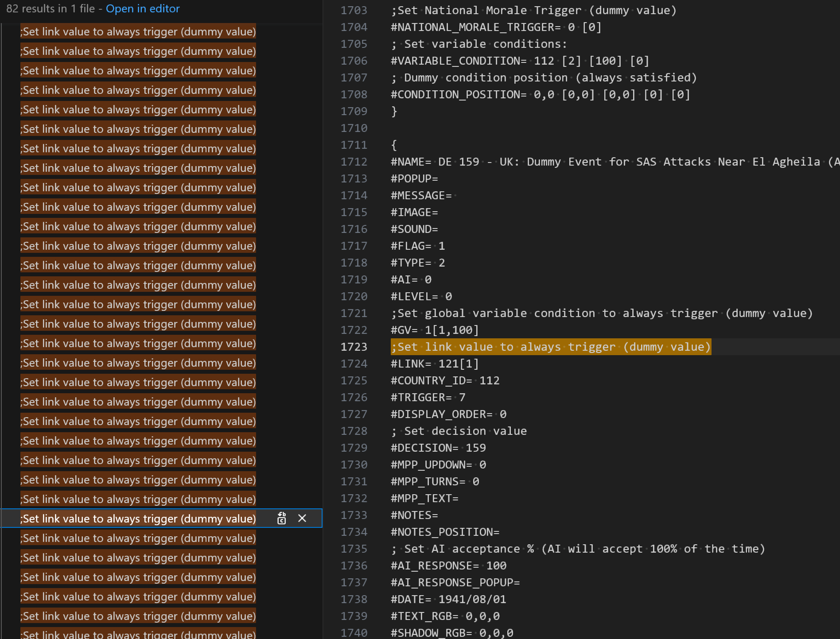Click the highlighted match text on line 1723
Viewport: 840px width, 639px height.
click(x=551, y=347)
